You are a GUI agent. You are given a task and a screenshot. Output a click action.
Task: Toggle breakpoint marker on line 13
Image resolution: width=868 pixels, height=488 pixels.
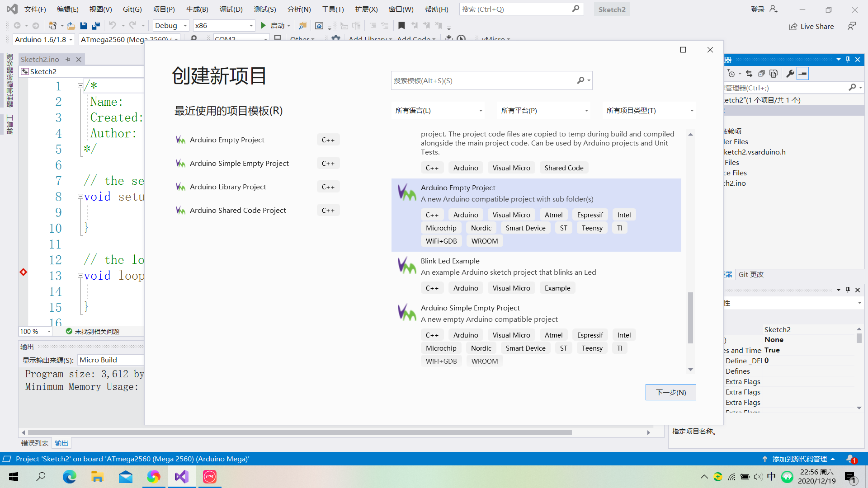point(24,272)
